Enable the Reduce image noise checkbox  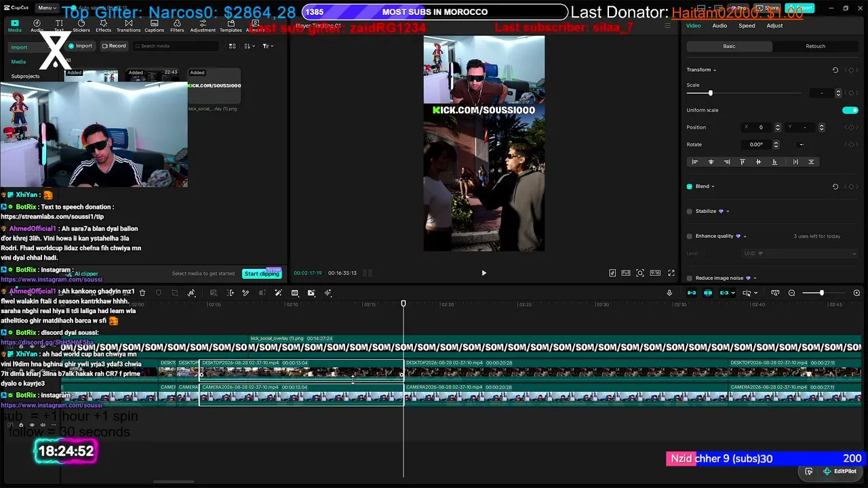click(690, 278)
